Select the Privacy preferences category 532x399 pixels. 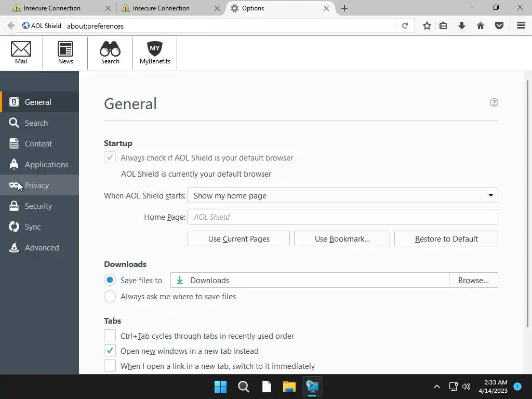click(x=39, y=185)
